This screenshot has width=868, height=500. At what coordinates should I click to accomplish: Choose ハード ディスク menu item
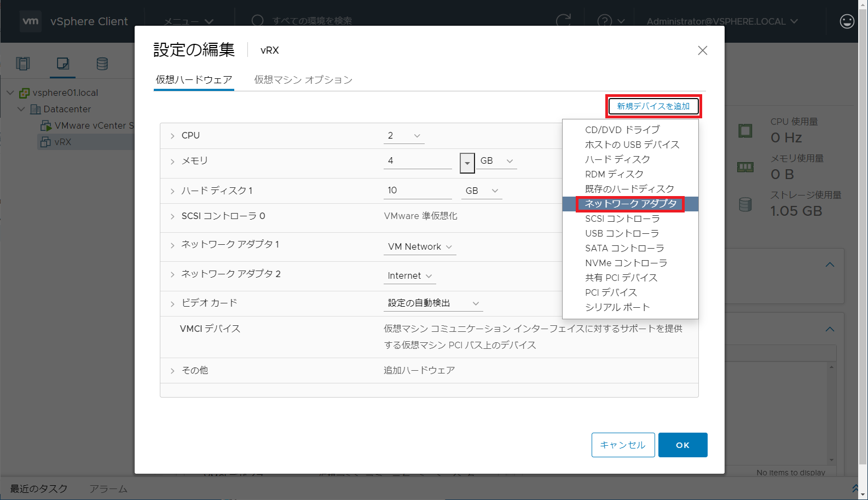(x=630, y=159)
